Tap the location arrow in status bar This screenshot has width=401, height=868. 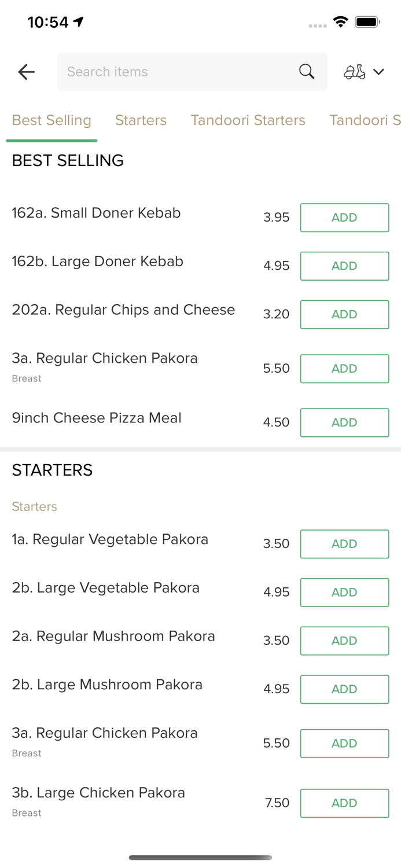tap(79, 22)
